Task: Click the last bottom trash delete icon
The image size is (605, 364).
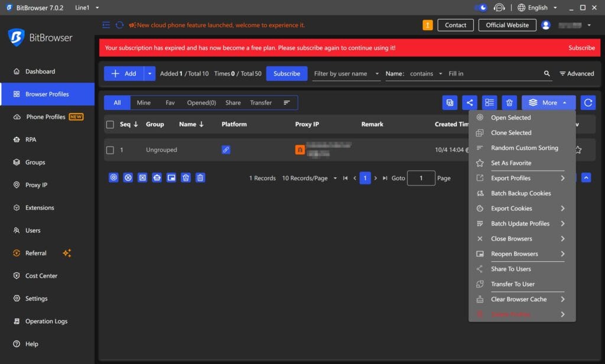Action: click(x=200, y=177)
